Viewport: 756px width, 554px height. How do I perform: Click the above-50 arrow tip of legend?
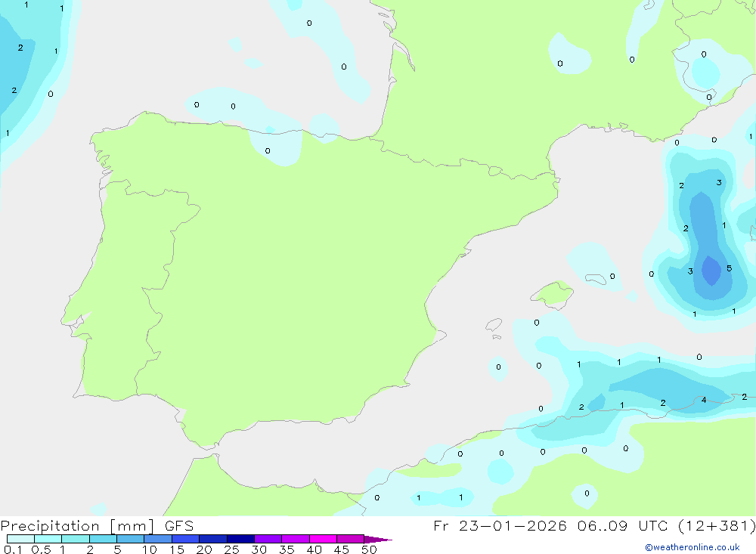(x=377, y=539)
